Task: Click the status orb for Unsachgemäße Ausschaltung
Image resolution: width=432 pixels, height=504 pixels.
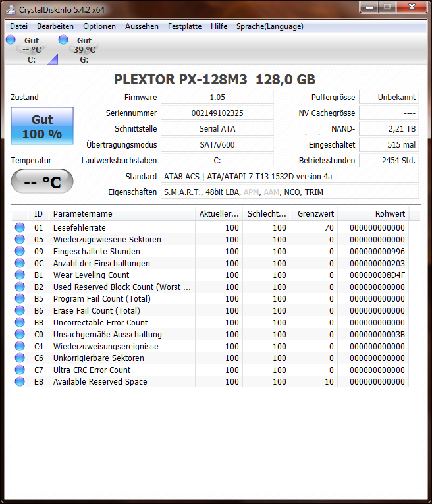Action: [20, 334]
